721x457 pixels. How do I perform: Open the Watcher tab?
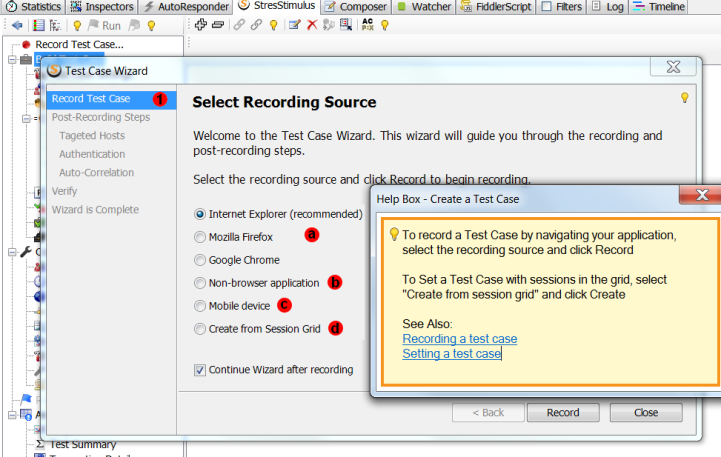point(424,6)
